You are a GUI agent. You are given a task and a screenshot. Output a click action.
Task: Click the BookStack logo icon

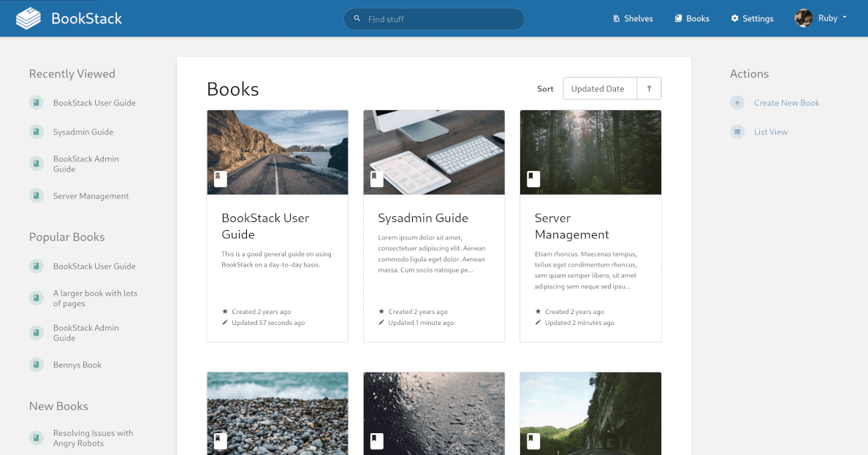28,18
